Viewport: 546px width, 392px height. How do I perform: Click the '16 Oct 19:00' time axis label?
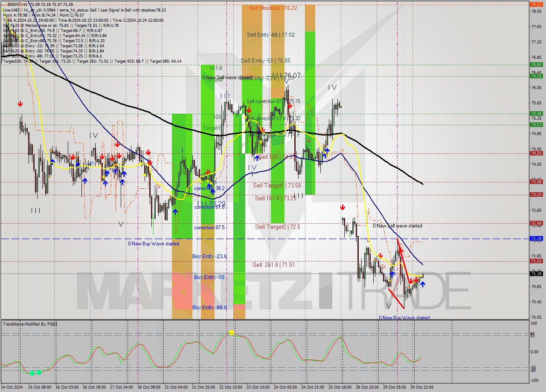[x=95, y=387]
